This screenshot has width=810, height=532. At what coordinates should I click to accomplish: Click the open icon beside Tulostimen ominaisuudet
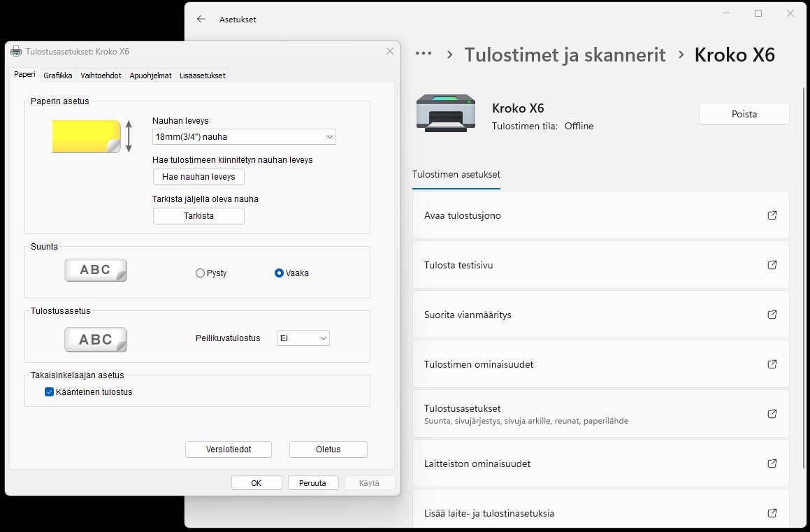772,364
